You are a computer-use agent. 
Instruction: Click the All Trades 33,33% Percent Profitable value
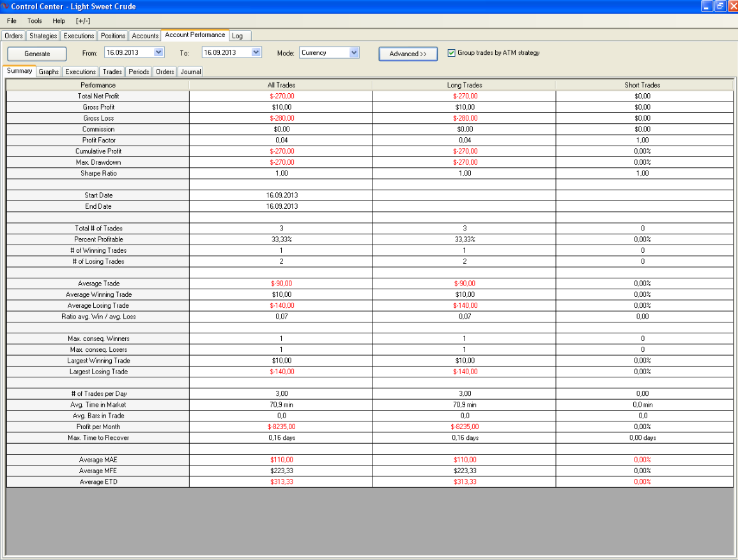pyautogui.click(x=281, y=239)
